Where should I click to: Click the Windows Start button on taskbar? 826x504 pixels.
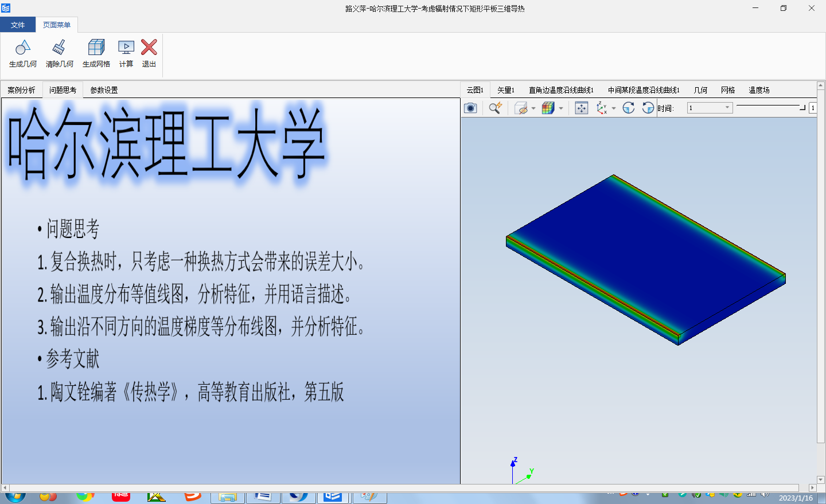coord(15,497)
